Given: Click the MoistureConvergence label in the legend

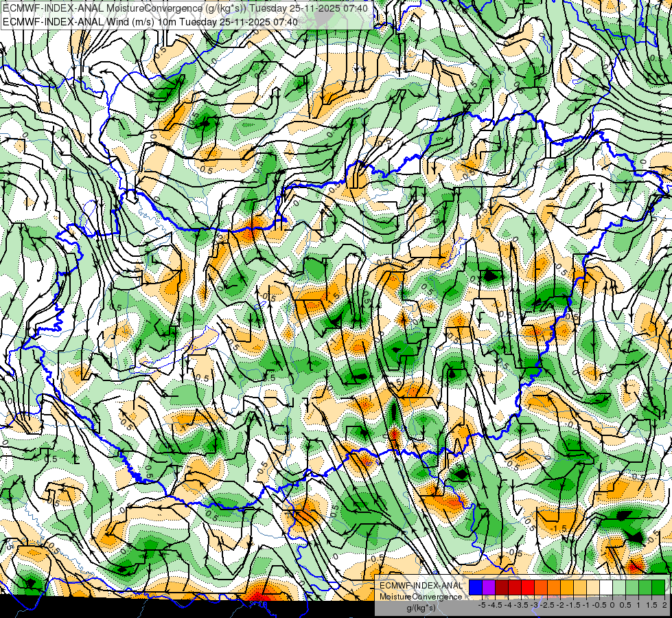Looking at the screenshot, I should (421, 597).
